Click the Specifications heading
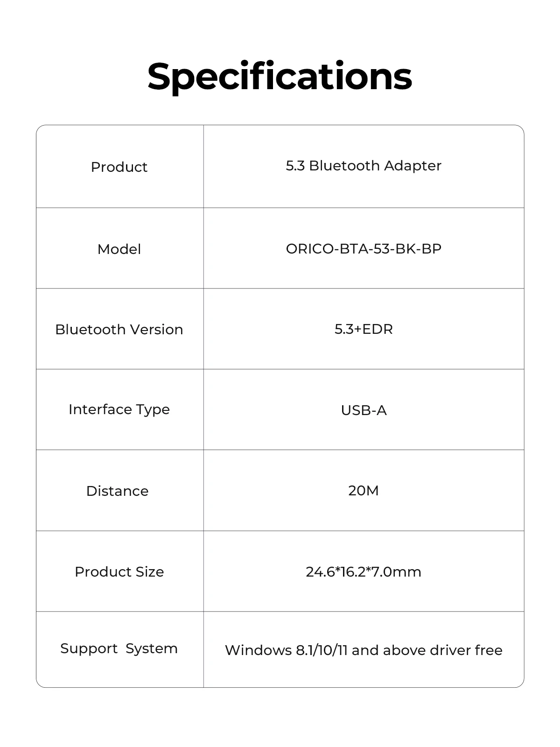The image size is (560, 747). (280, 76)
